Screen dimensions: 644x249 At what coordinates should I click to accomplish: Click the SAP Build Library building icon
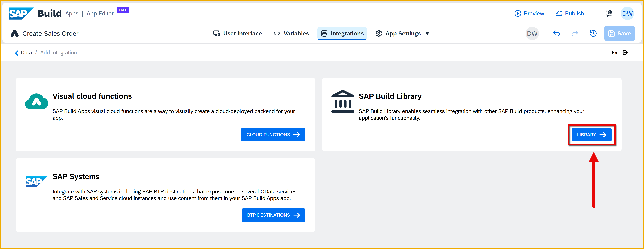(x=342, y=101)
